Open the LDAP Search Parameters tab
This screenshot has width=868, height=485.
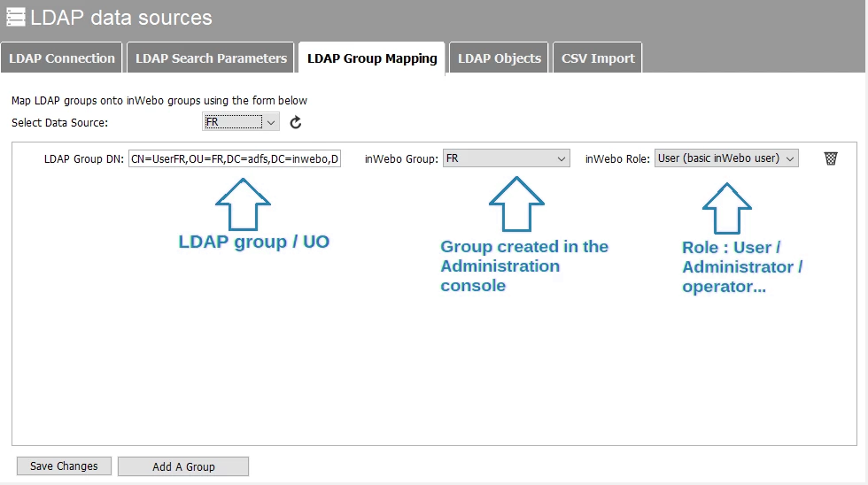click(211, 58)
